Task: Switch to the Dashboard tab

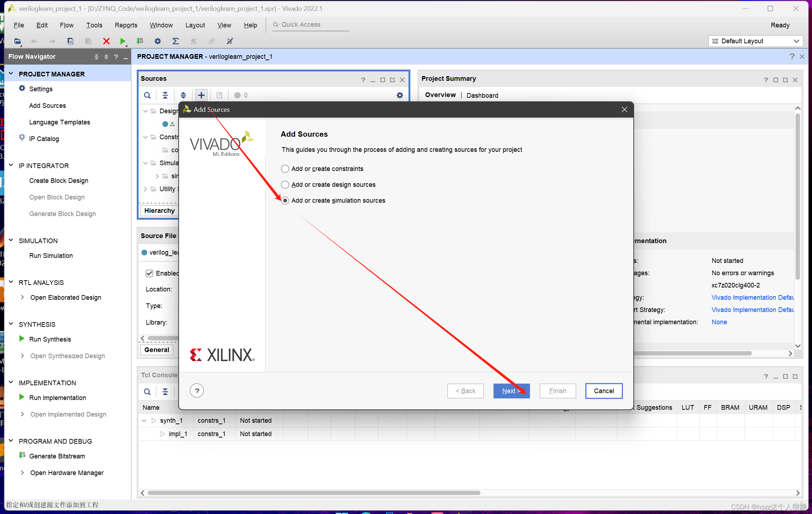Action: point(482,95)
